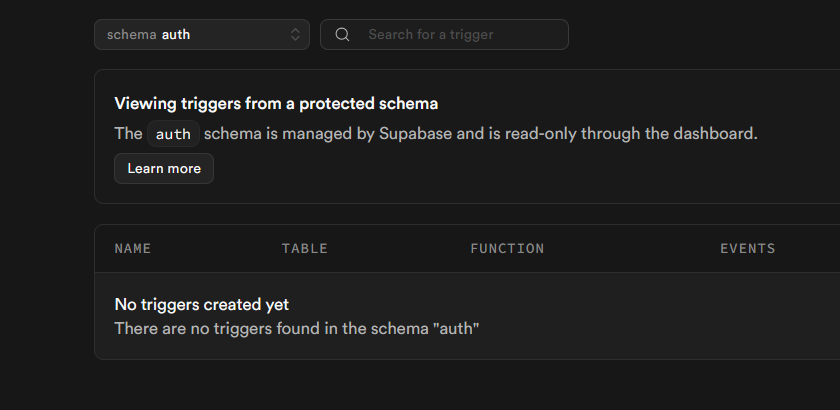The image size is (840, 410).
Task: Click the no triggers found description text
Action: [297, 328]
